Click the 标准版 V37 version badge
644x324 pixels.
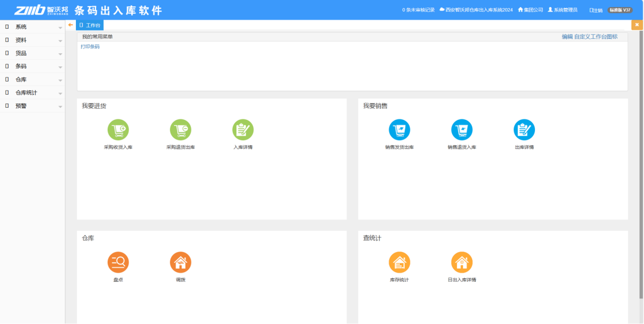point(620,10)
